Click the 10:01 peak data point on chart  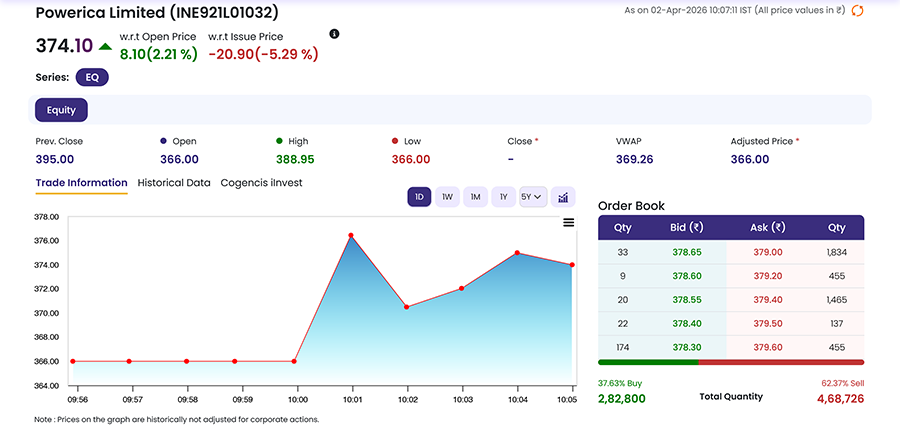pos(351,236)
